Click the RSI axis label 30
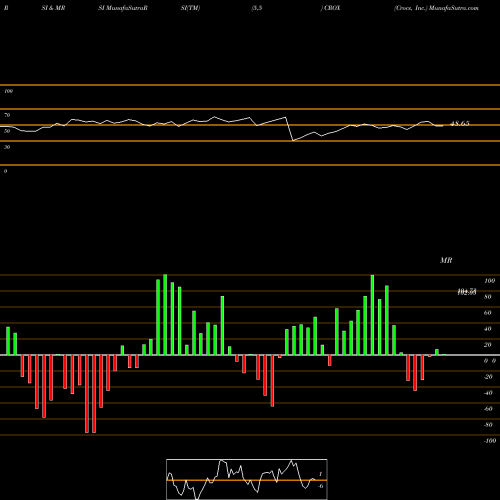Viewport: 500px width, 500px height. (x=7, y=147)
